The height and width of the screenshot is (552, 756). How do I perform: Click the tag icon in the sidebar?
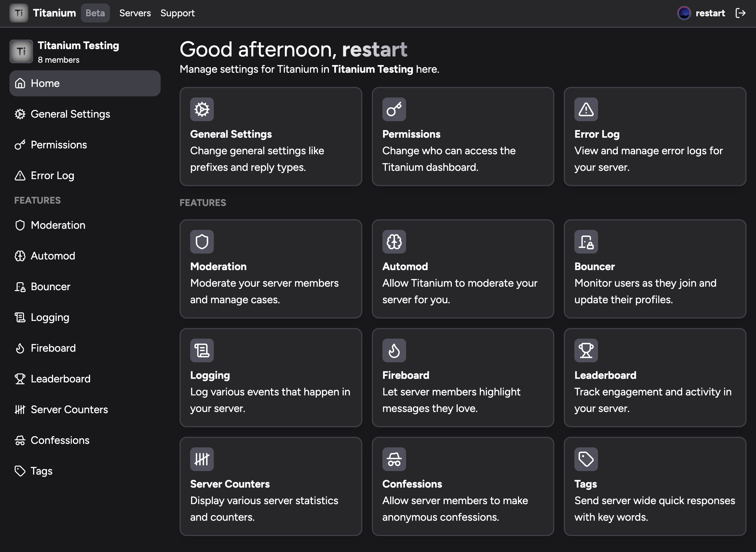click(20, 471)
